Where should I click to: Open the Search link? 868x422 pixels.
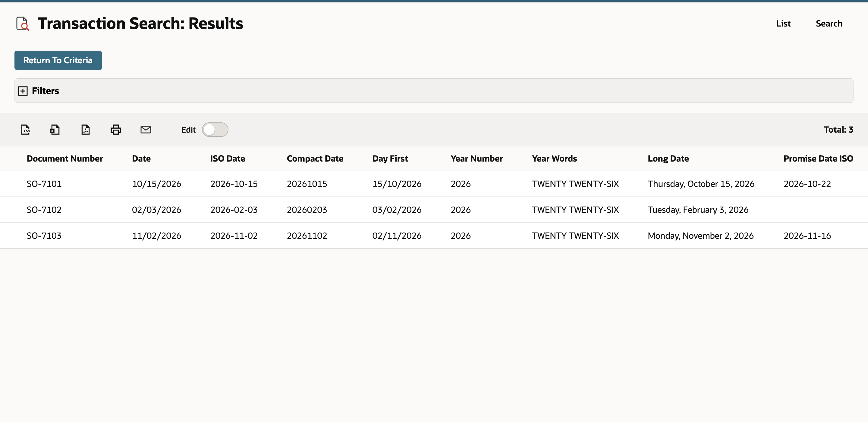pos(829,23)
